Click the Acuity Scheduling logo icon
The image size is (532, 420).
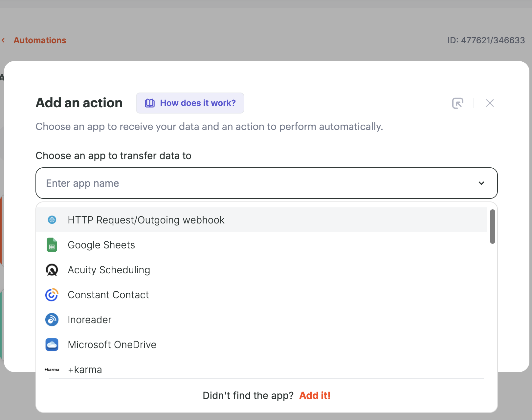(x=52, y=270)
